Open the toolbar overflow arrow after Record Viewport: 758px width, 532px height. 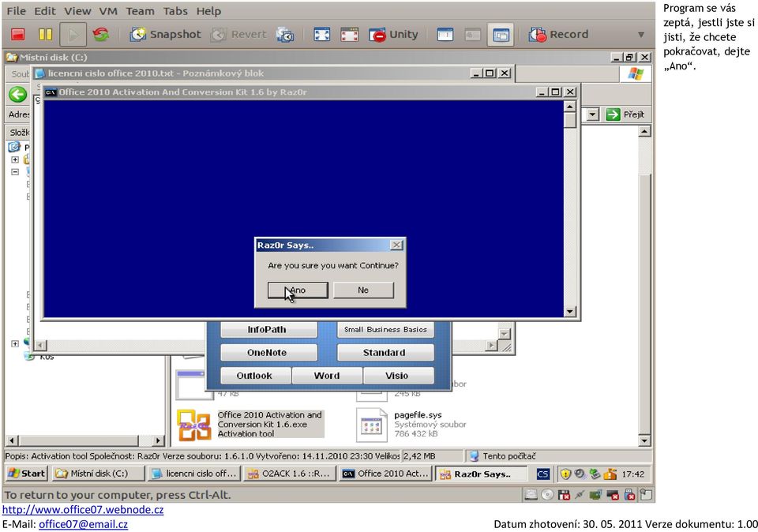tap(641, 34)
